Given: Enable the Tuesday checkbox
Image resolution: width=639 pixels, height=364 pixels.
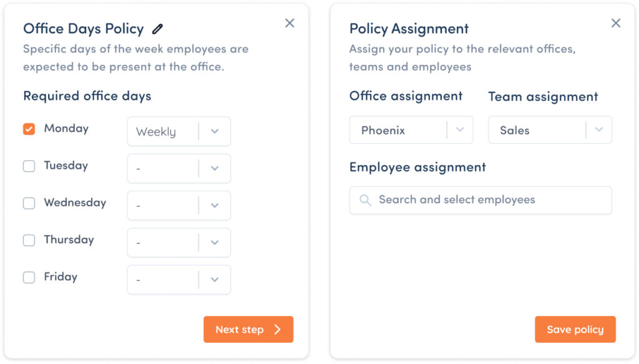Looking at the screenshot, I should click(29, 166).
